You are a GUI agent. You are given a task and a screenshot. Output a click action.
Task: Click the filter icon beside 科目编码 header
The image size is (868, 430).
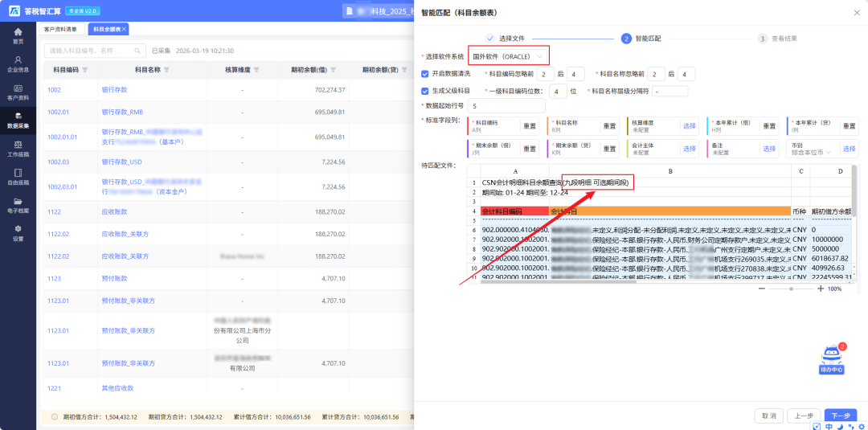coord(84,70)
